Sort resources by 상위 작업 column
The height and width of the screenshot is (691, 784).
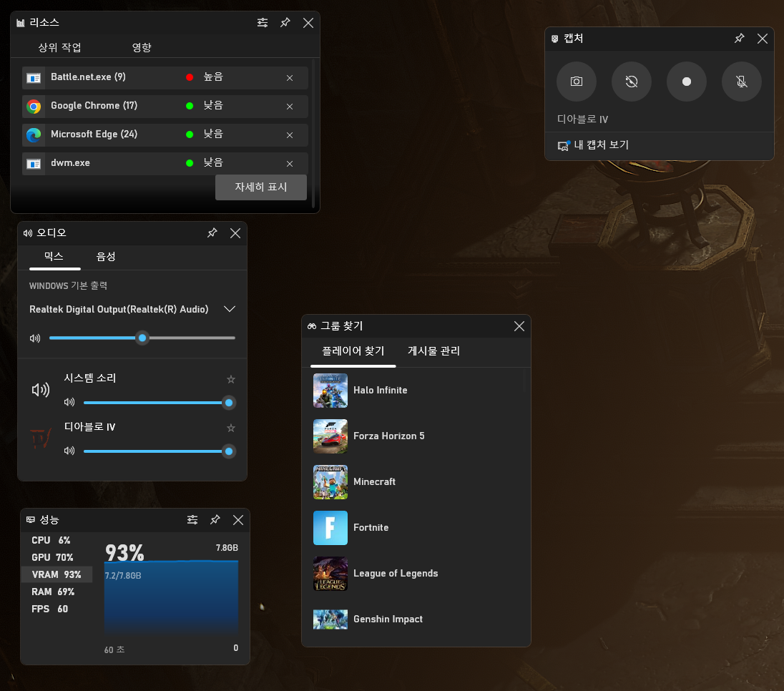(x=59, y=47)
